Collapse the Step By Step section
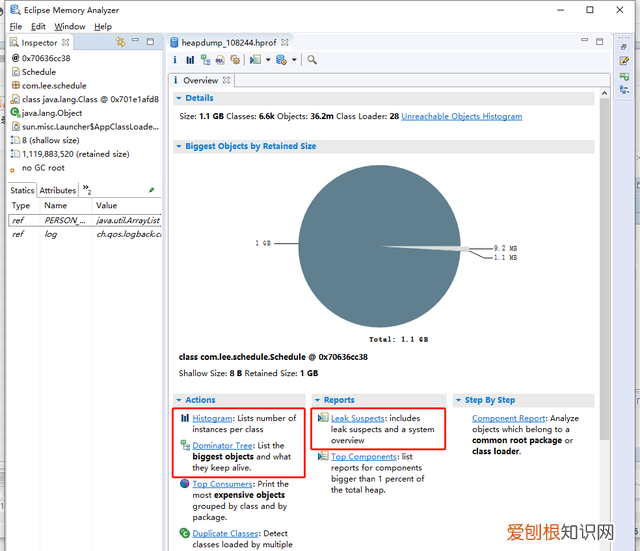Image resolution: width=640 pixels, height=551 pixels. pos(458,400)
